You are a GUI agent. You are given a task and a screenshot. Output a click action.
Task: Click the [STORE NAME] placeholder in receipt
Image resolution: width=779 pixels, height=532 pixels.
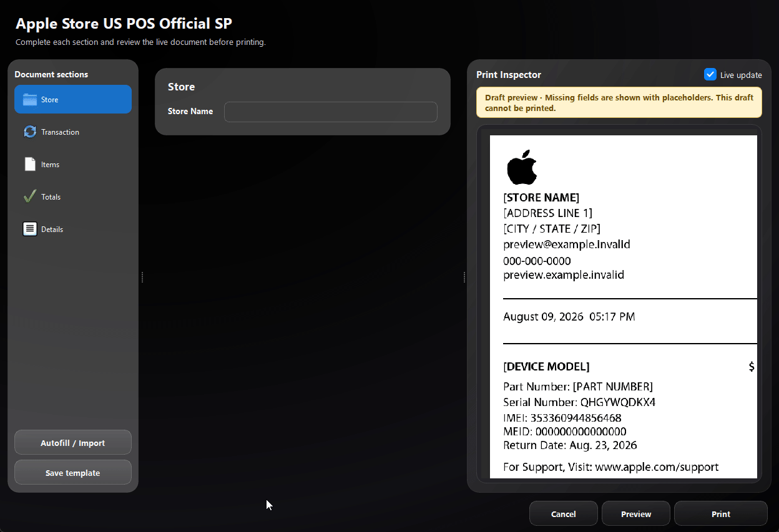click(x=541, y=198)
